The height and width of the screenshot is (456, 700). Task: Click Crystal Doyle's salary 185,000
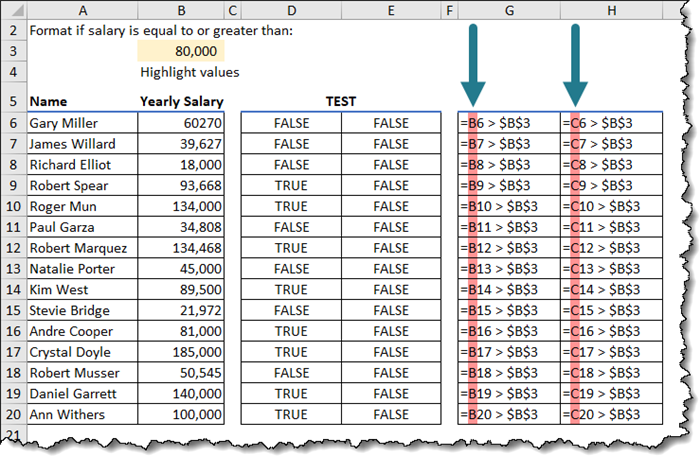181,352
